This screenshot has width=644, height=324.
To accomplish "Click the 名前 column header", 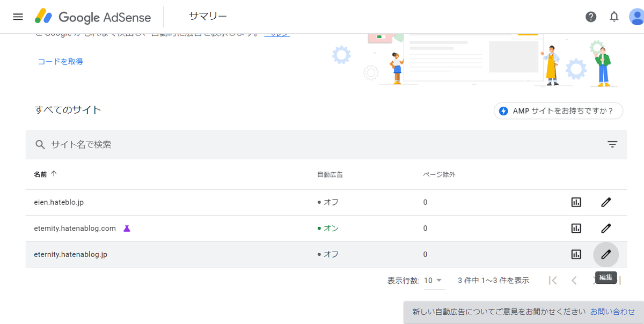I will [40, 174].
